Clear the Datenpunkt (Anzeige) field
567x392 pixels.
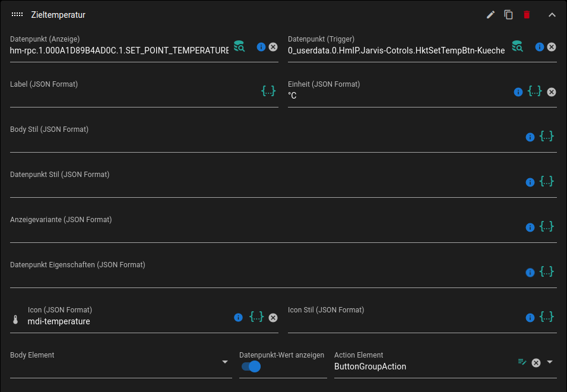click(x=273, y=47)
